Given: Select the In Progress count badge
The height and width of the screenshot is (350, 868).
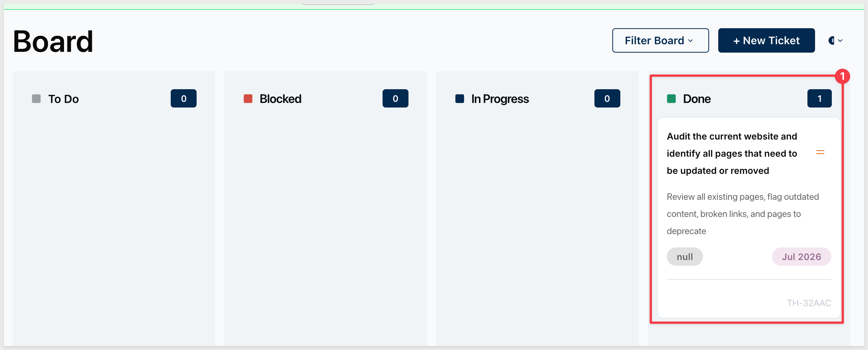Looking at the screenshot, I should [607, 98].
